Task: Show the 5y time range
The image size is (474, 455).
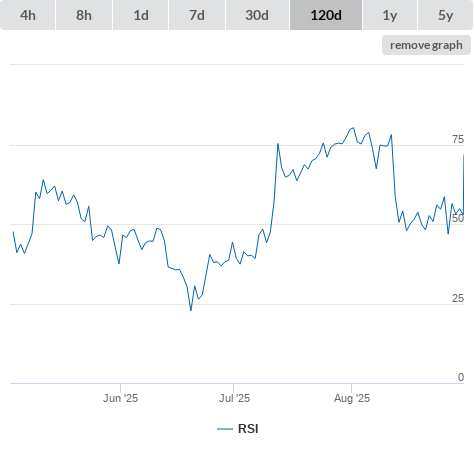Action: (x=446, y=15)
